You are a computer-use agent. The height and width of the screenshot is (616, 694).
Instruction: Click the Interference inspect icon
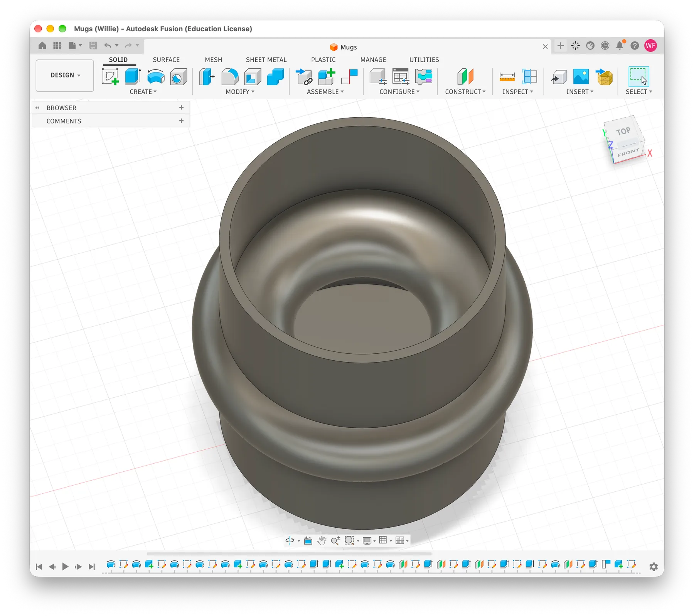tap(530, 76)
